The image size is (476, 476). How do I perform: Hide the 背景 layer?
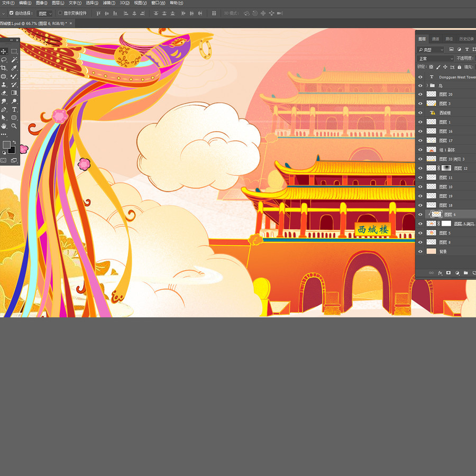click(420, 251)
